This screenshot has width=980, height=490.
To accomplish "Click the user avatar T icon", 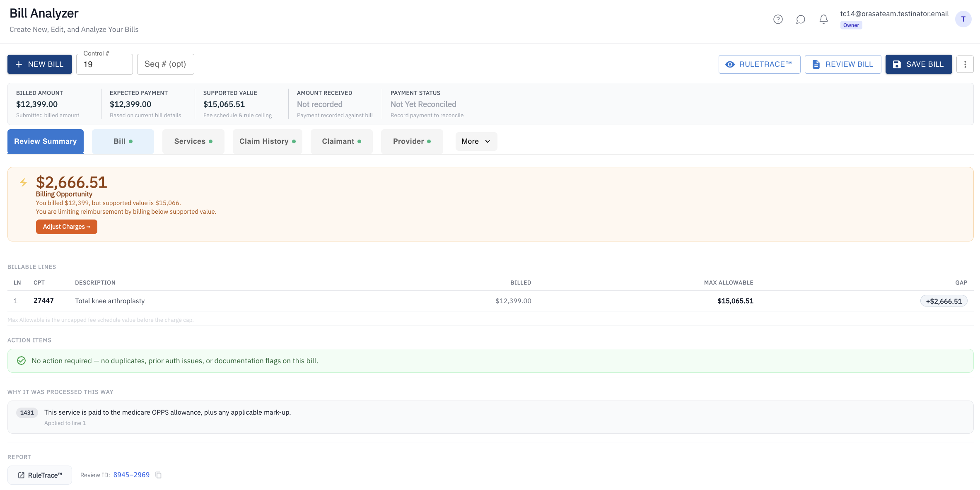I will [963, 19].
